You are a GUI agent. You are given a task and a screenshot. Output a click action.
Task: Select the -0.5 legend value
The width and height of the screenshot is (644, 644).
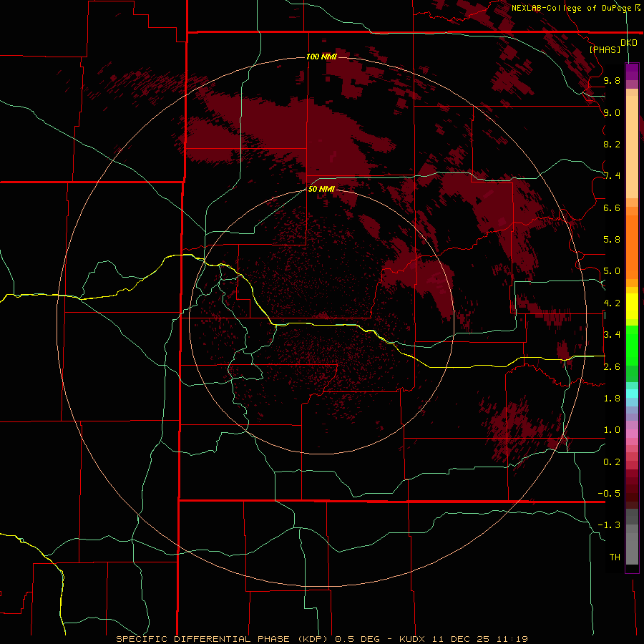(609, 494)
